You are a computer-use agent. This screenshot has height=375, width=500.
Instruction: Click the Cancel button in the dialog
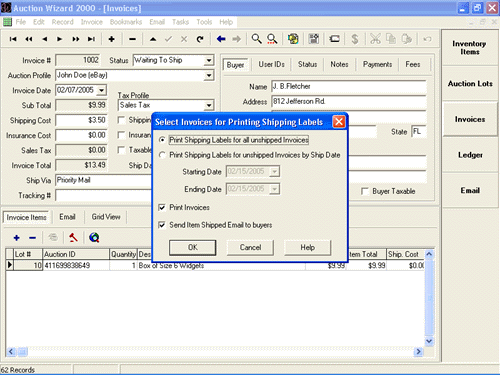pyautogui.click(x=250, y=248)
